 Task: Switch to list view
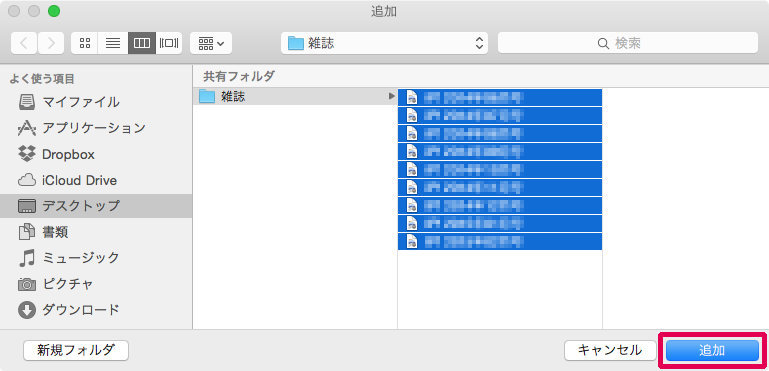pos(113,43)
